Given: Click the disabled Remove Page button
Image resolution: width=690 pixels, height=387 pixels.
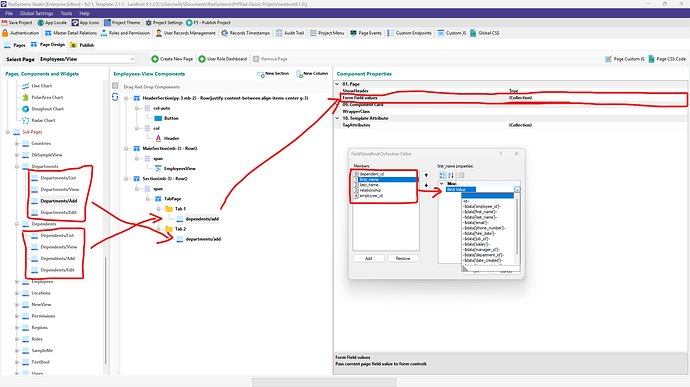Looking at the screenshot, I should [x=270, y=59].
